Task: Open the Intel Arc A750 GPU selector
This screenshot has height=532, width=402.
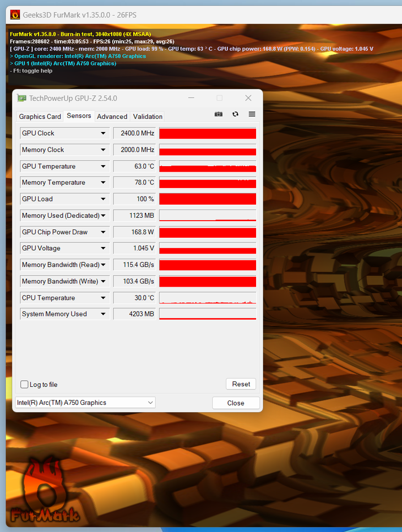Action: pyautogui.click(x=85, y=403)
